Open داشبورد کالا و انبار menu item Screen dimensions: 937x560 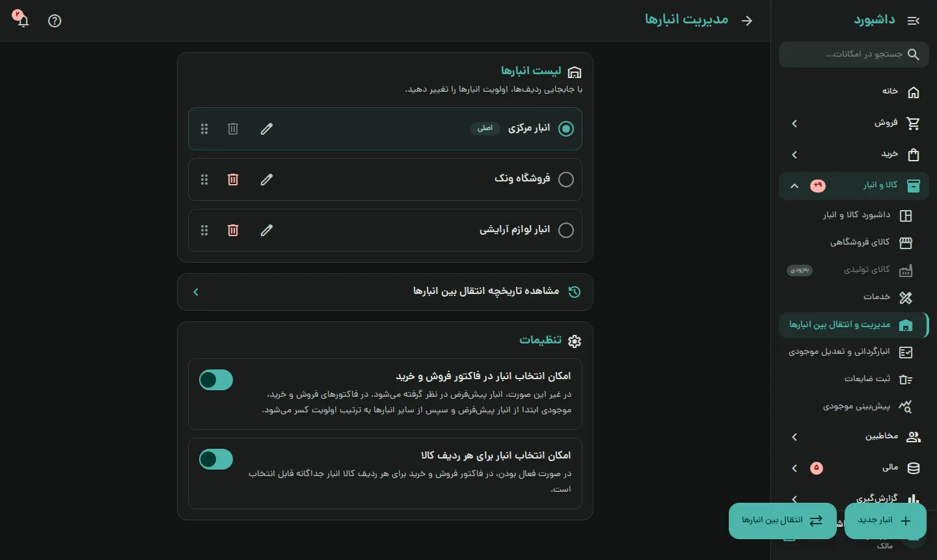(854, 215)
